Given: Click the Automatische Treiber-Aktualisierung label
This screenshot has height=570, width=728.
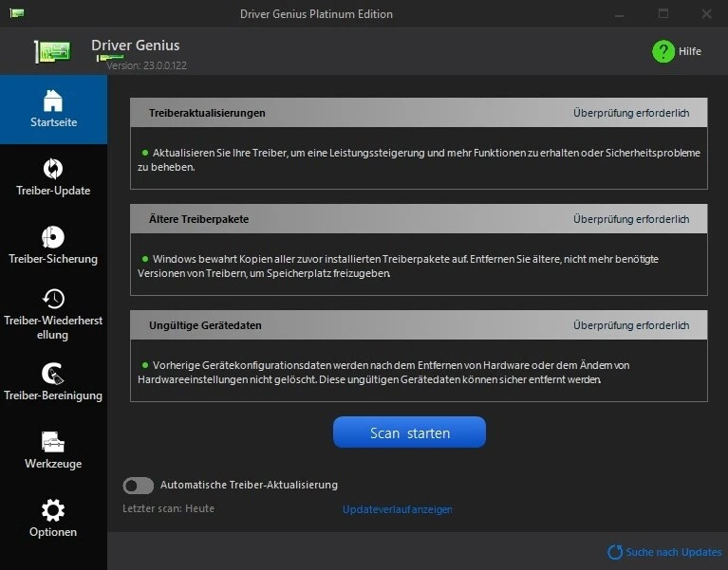Looking at the screenshot, I should 249,486.
